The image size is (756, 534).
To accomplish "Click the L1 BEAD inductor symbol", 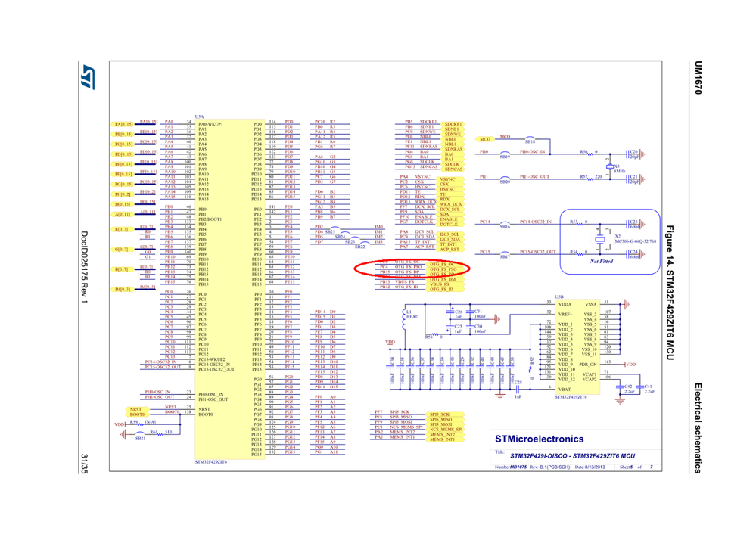I will click(405, 321).
